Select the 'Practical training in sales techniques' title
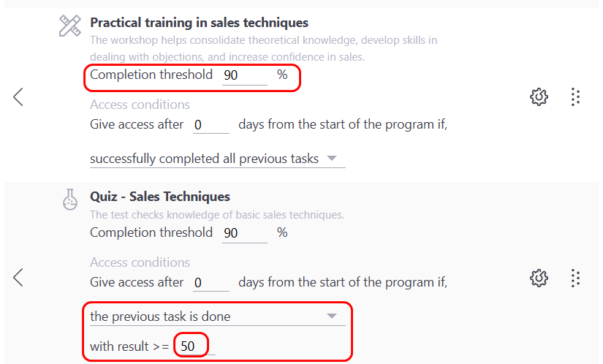This screenshot has height=364, width=603. (x=199, y=23)
